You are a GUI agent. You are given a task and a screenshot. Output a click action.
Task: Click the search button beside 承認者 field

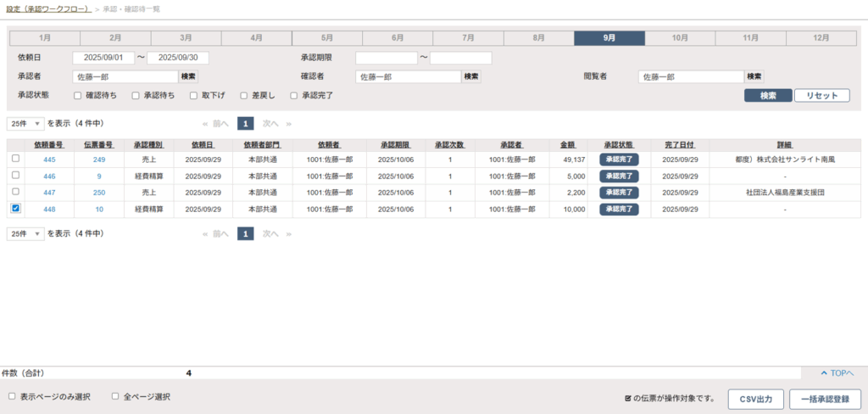coord(188,76)
